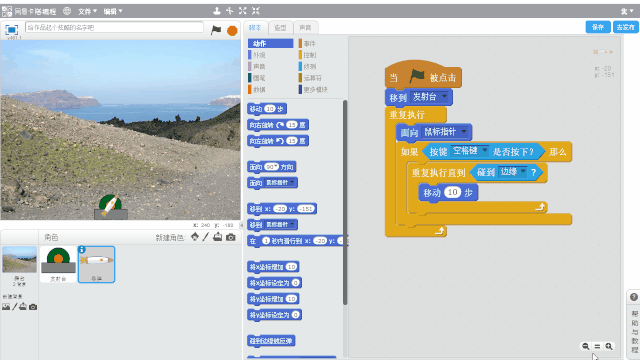Open the help question mark panel
The width and height of the screenshot is (640, 360).
[x=634, y=297]
